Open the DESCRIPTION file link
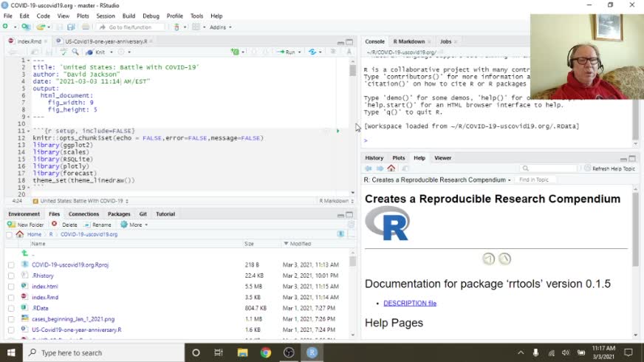Image resolution: width=644 pixels, height=362 pixels. [410, 303]
